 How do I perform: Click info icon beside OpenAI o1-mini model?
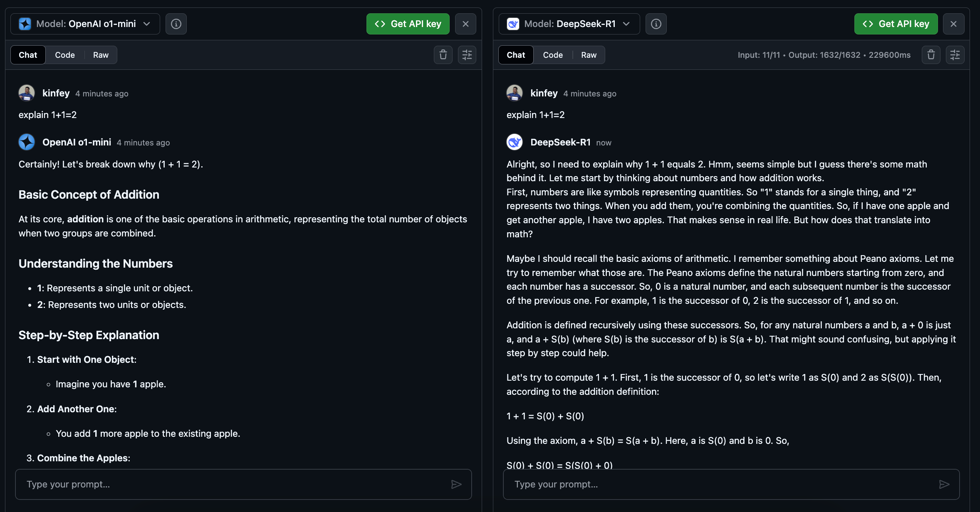[176, 24]
